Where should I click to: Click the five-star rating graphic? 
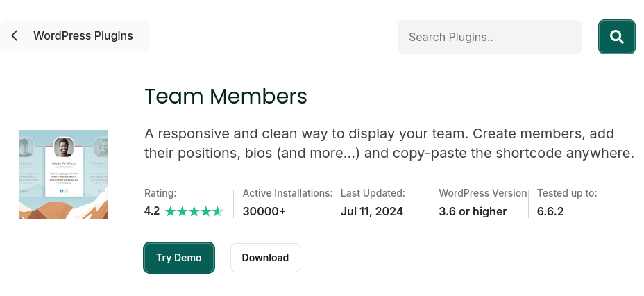click(194, 212)
